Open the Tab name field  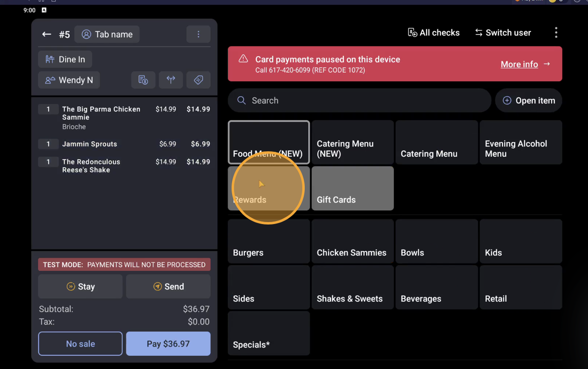click(107, 34)
